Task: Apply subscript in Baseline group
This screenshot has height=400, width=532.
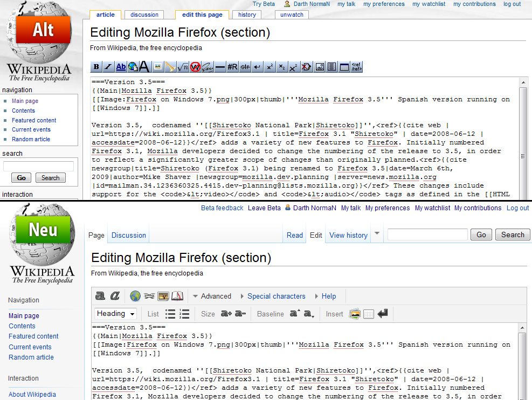Action: pyautogui.click(x=309, y=314)
